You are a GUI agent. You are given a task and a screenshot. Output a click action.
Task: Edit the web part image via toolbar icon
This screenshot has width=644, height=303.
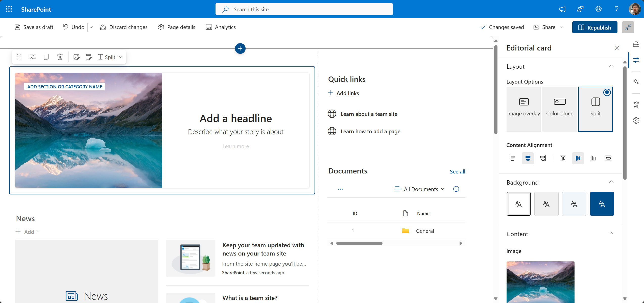(x=76, y=57)
